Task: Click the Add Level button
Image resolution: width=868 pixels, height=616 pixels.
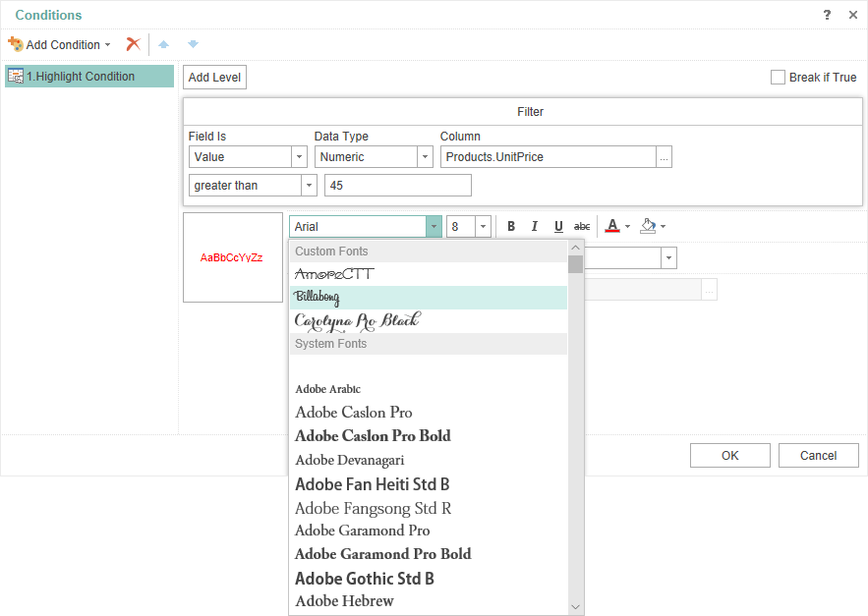Action: coord(214,78)
